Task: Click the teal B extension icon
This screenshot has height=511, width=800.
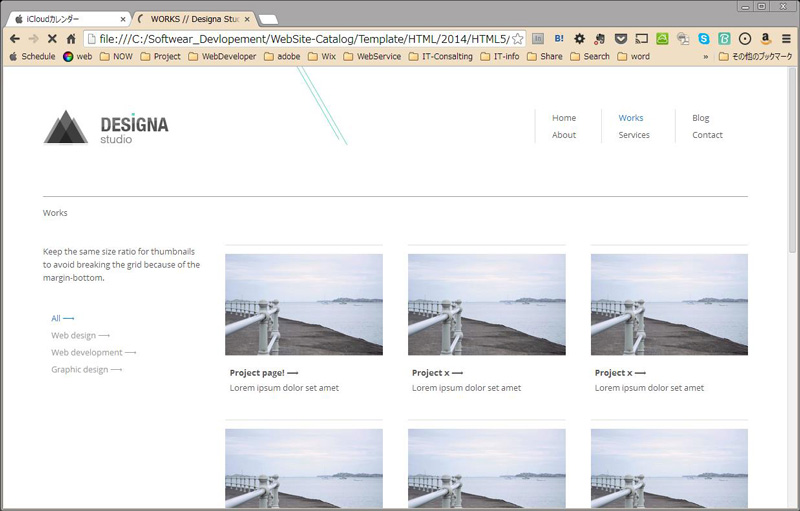Action: point(724,38)
